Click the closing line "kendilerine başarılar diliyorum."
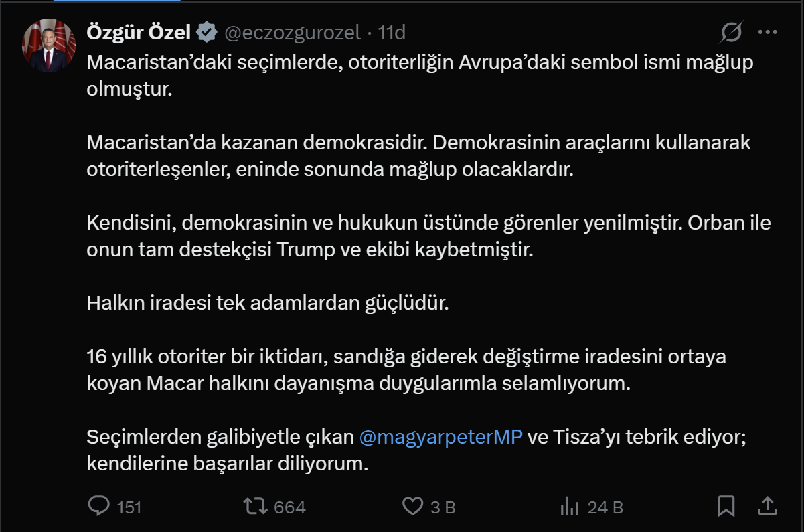This screenshot has height=532, width=804. [228, 464]
